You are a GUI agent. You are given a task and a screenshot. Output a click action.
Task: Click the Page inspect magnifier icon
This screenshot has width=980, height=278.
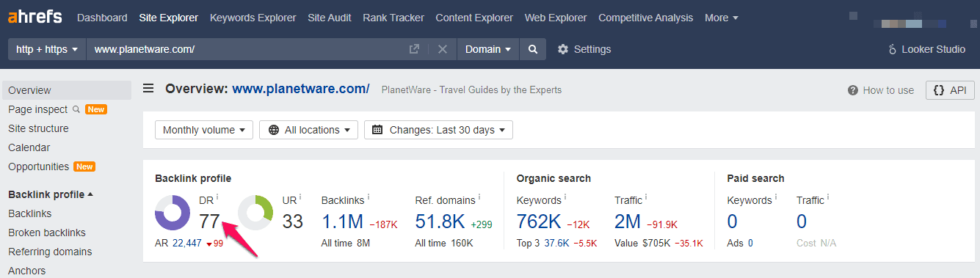click(76, 109)
